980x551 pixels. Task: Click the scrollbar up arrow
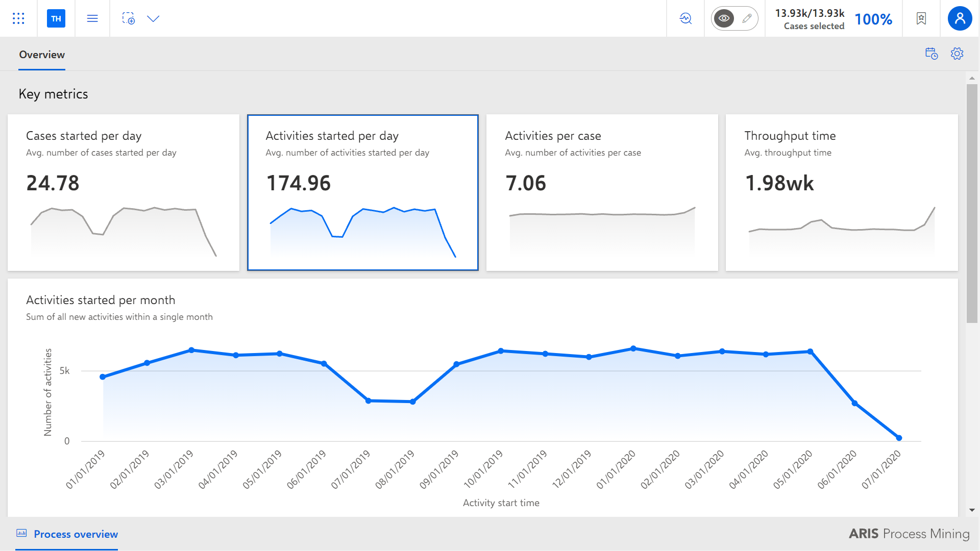coord(972,78)
